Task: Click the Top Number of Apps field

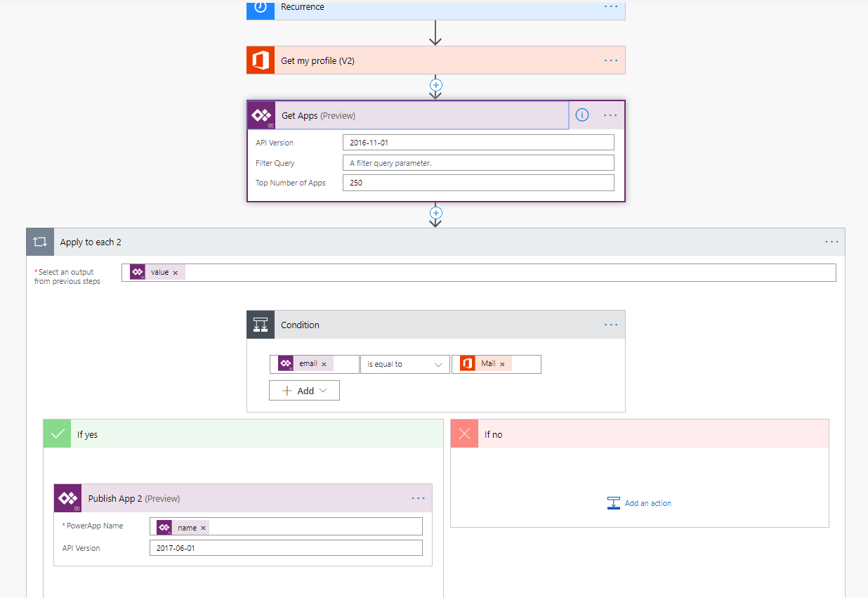Action: (x=478, y=183)
